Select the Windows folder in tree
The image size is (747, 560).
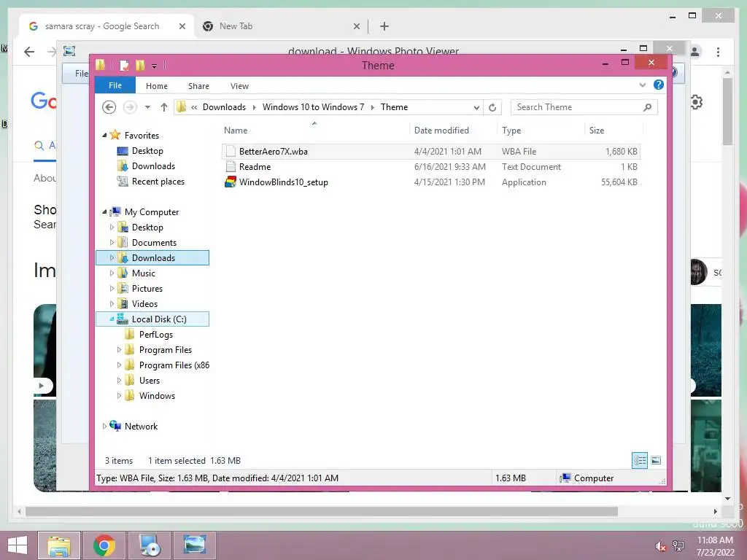(x=157, y=396)
